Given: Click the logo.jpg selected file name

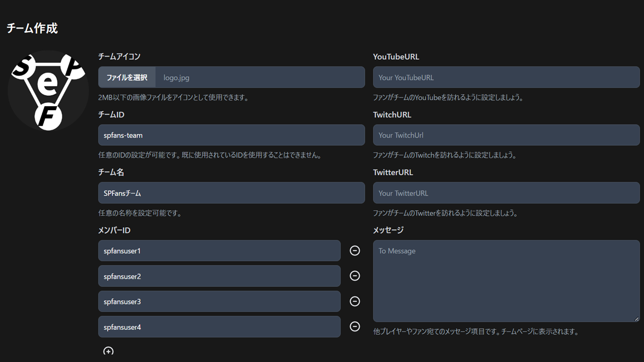Looking at the screenshot, I should click(176, 77).
